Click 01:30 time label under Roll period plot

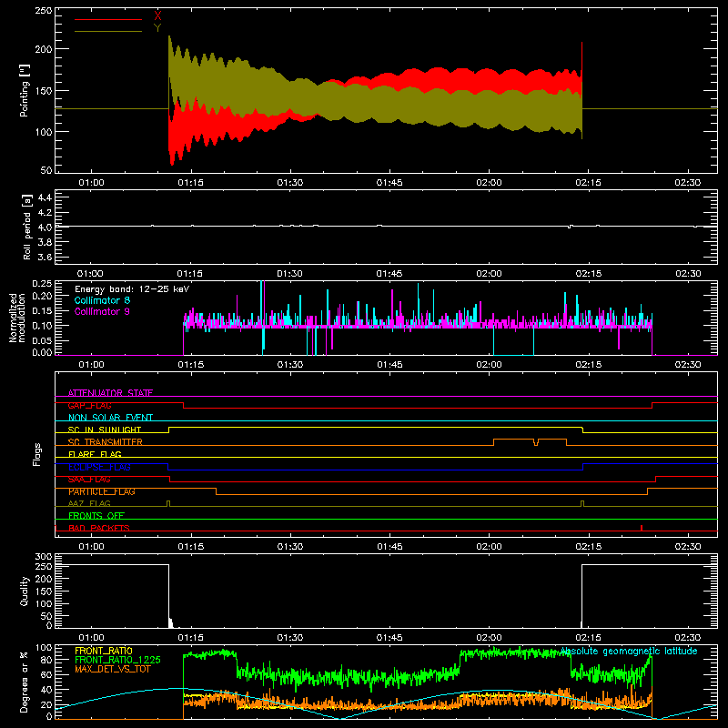(x=289, y=274)
